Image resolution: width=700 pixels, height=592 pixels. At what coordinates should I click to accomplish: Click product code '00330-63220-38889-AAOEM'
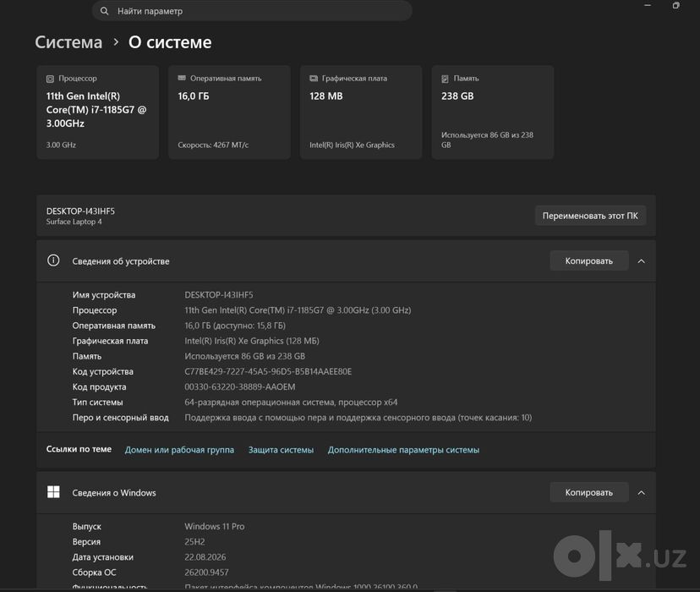[240, 386]
